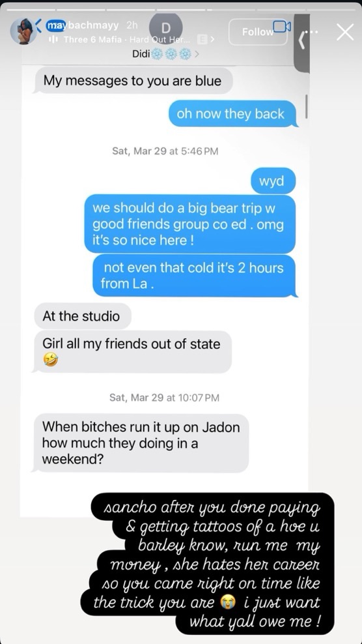Click the chat scrollbar handle
362x644 pixels.
click(306, 106)
